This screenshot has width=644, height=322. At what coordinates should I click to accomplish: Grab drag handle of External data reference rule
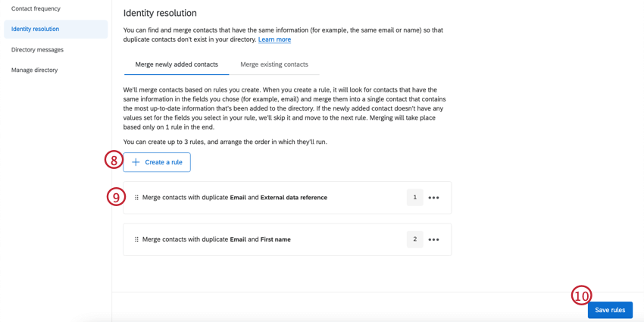[x=136, y=198]
